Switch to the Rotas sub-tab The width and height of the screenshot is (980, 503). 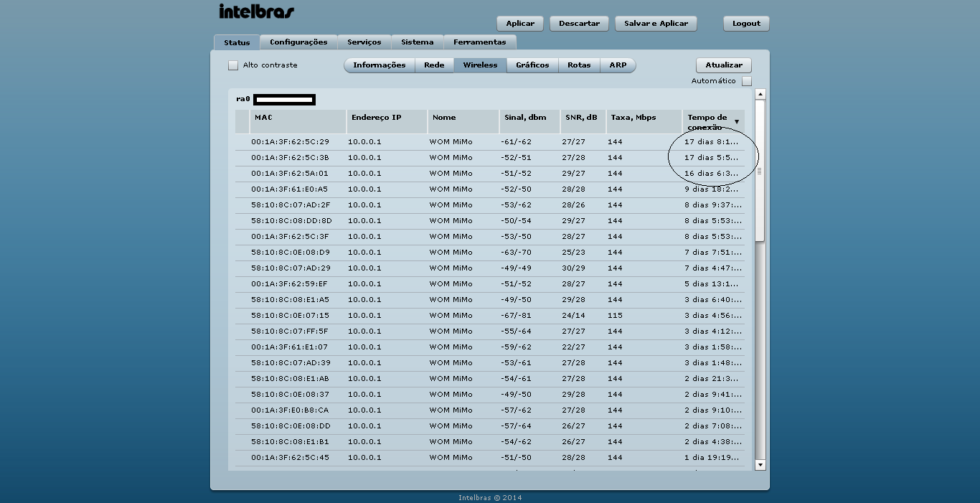coord(579,65)
